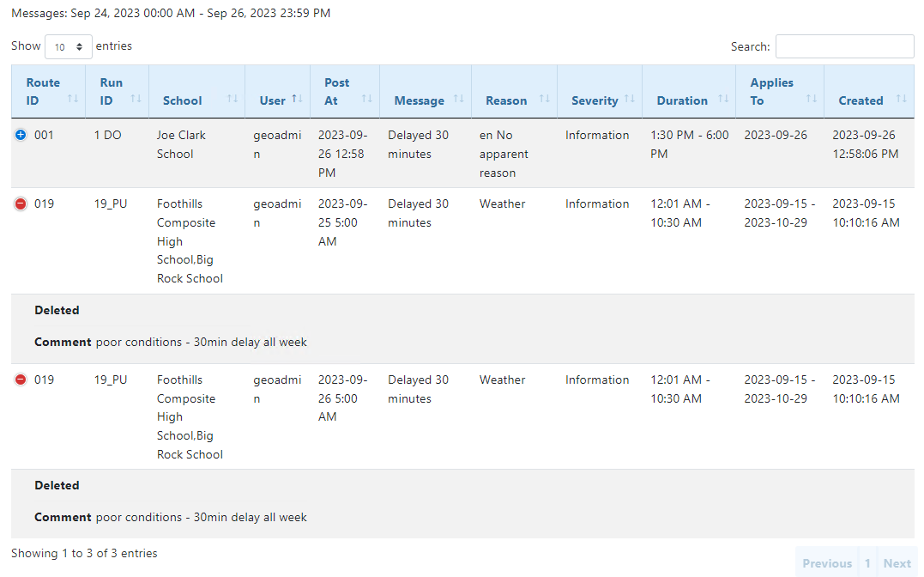Collapse the 2023-09-25 route 019 row

point(21,204)
